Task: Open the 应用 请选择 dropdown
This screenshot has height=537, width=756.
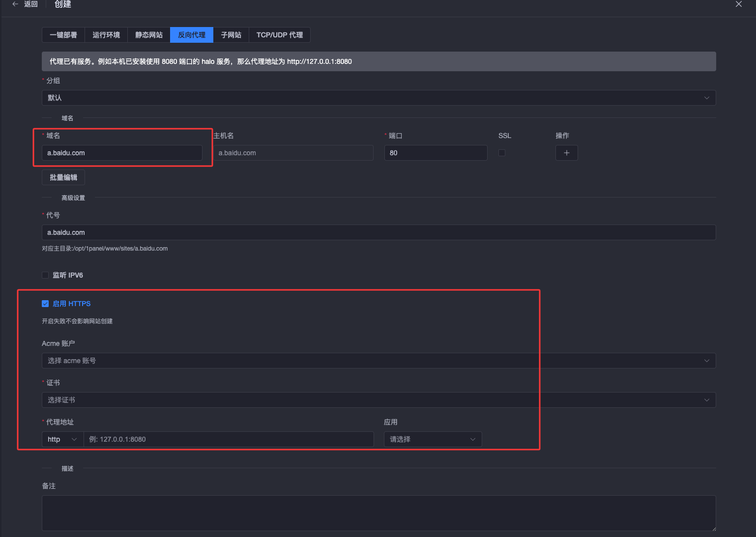Action: (433, 439)
